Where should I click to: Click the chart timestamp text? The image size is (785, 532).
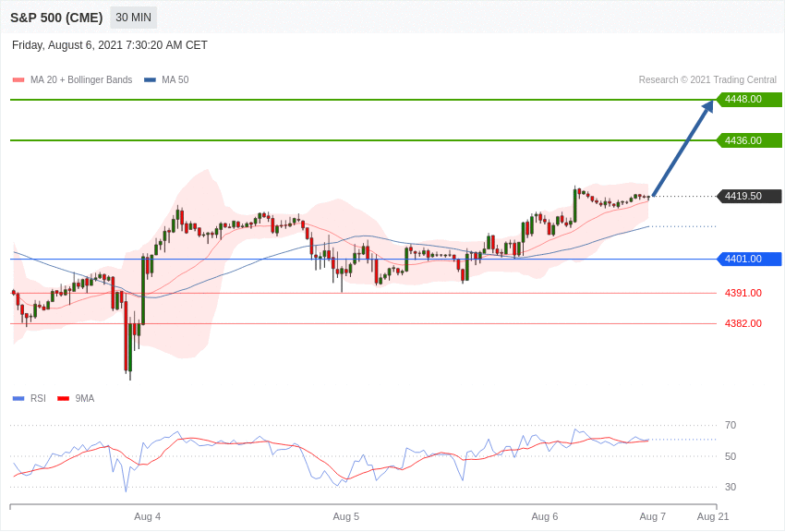click(x=110, y=45)
